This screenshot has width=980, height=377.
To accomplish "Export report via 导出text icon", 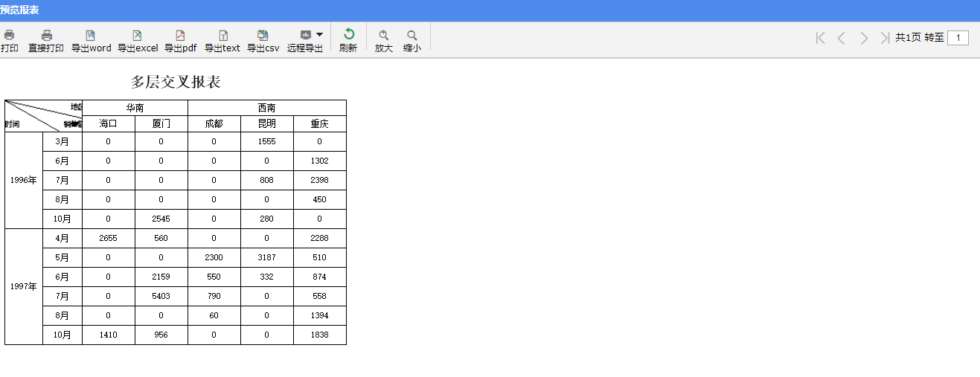I will coord(222,35).
